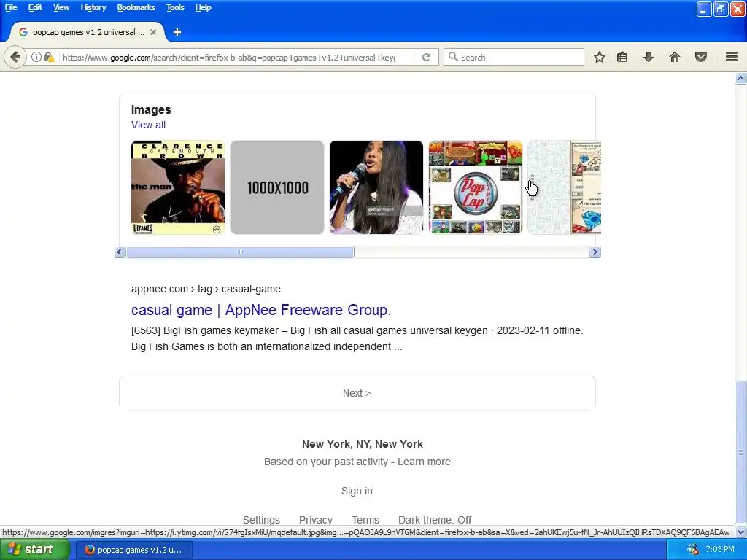
Task: Open the Bookmarks menu
Action: (136, 7)
